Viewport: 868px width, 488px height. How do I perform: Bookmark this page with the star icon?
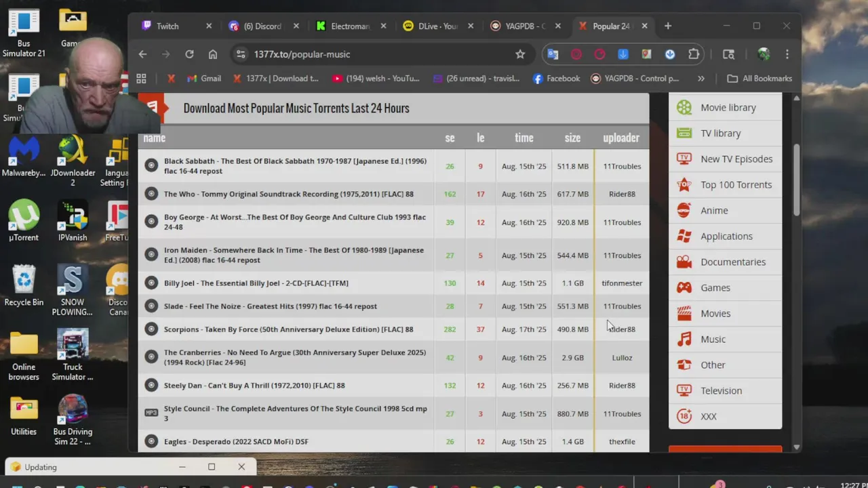(520, 54)
